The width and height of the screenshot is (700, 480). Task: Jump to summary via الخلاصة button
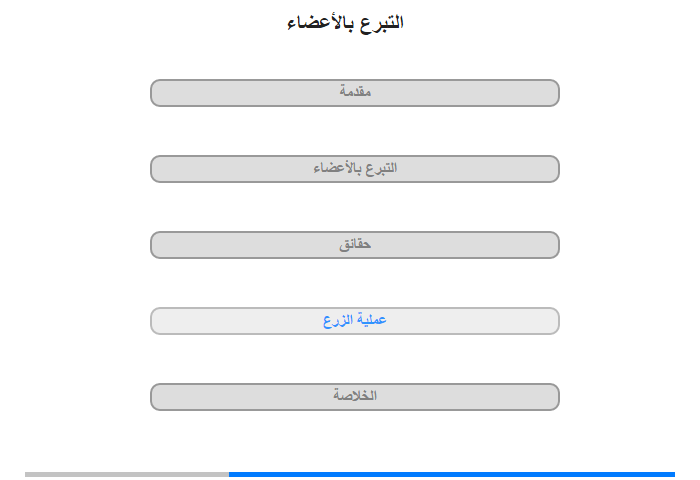(354, 397)
